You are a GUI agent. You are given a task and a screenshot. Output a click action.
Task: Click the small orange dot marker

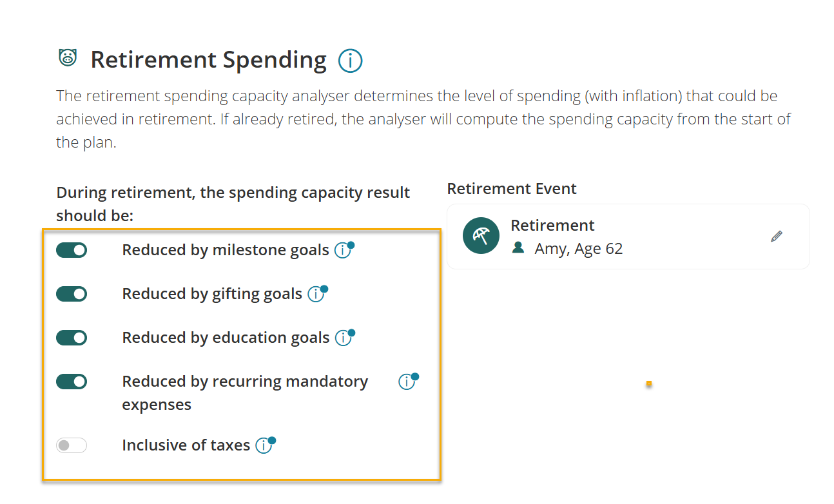(648, 383)
